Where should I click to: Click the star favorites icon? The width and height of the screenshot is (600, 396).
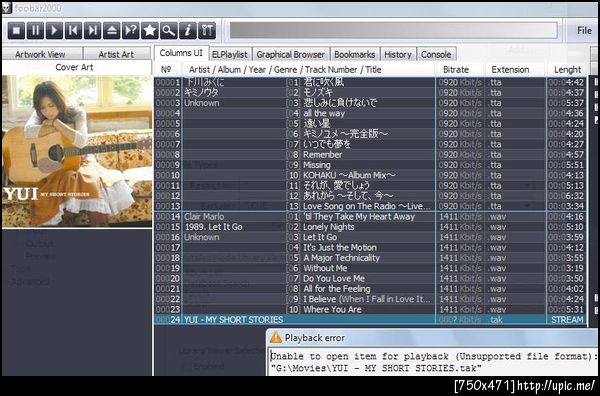[150, 31]
